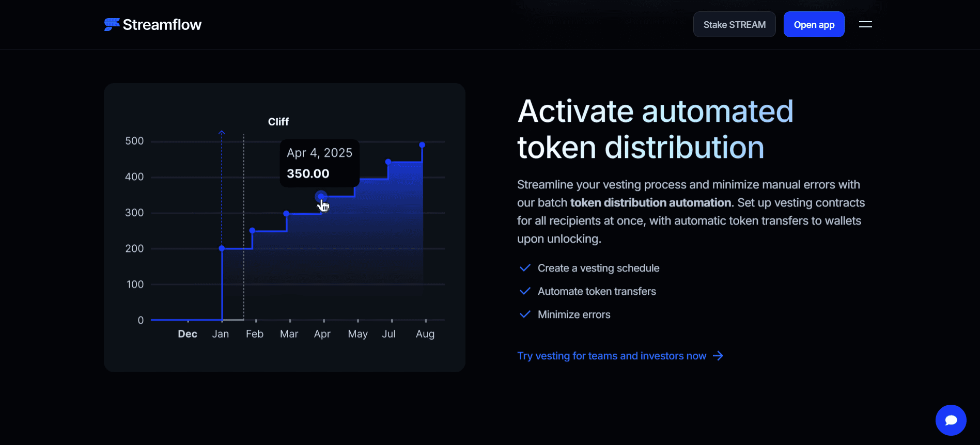The width and height of the screenshot is (980, 445).
Task: Click the 350.00 value in tooltip
Action: tap(308, 174)
